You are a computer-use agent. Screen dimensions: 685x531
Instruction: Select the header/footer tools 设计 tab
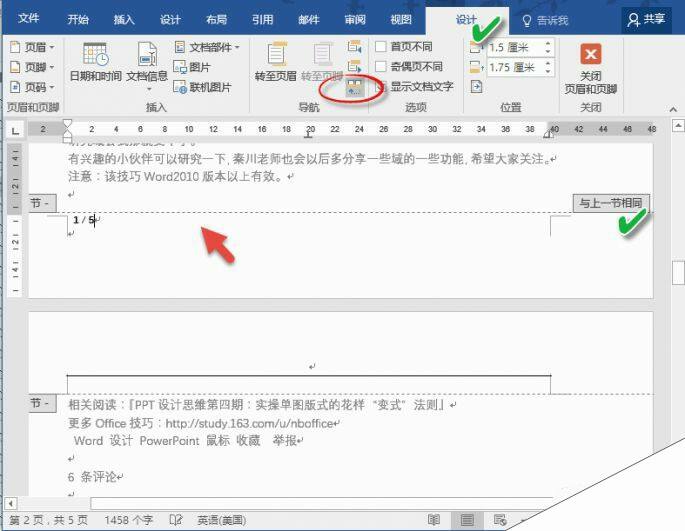tap(466, 20)
